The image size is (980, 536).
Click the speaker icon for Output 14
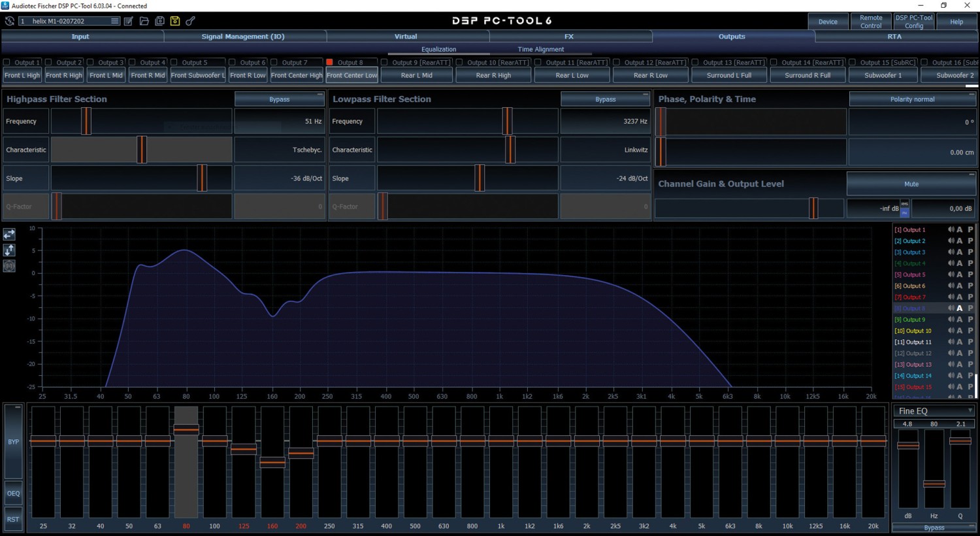point(951,375)
